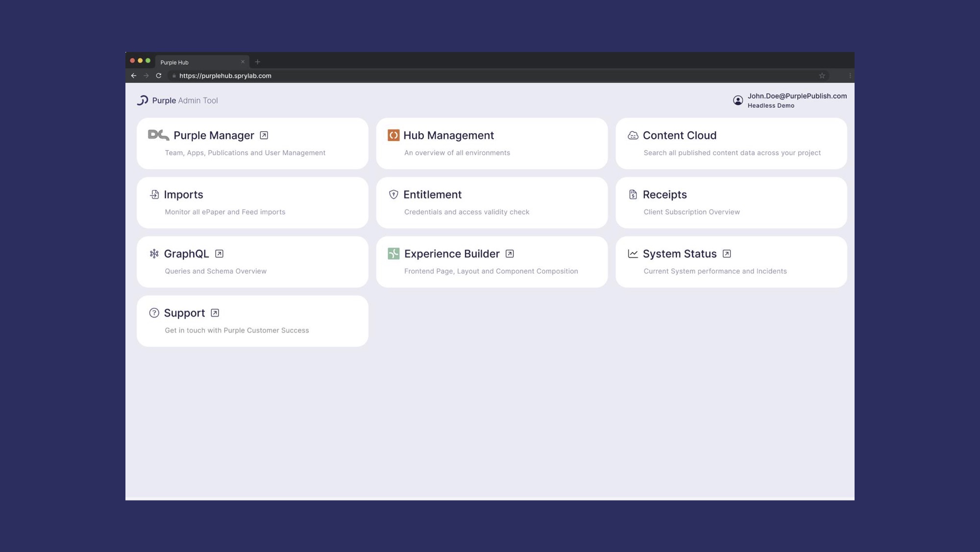Click the GraphQL node icon

click(x=154, y=253)
